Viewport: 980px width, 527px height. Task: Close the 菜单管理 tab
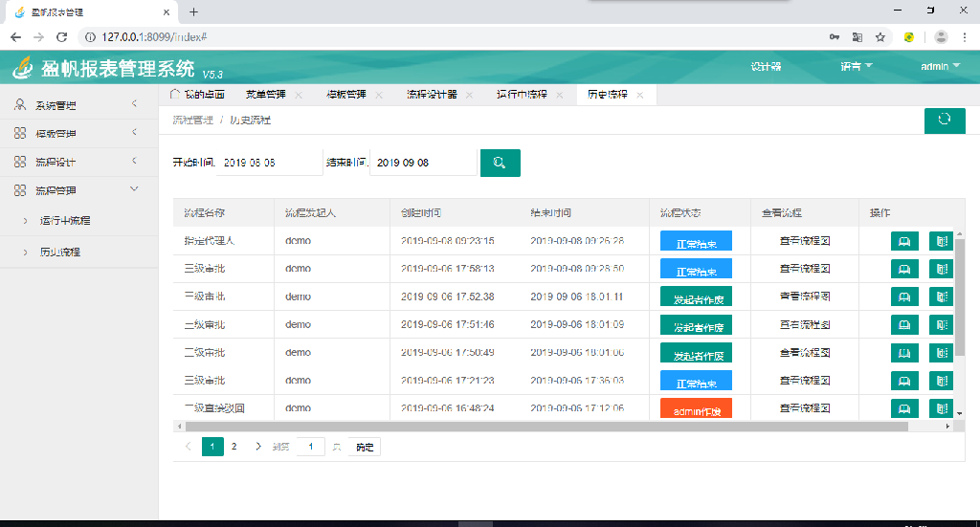coord(299,95)
